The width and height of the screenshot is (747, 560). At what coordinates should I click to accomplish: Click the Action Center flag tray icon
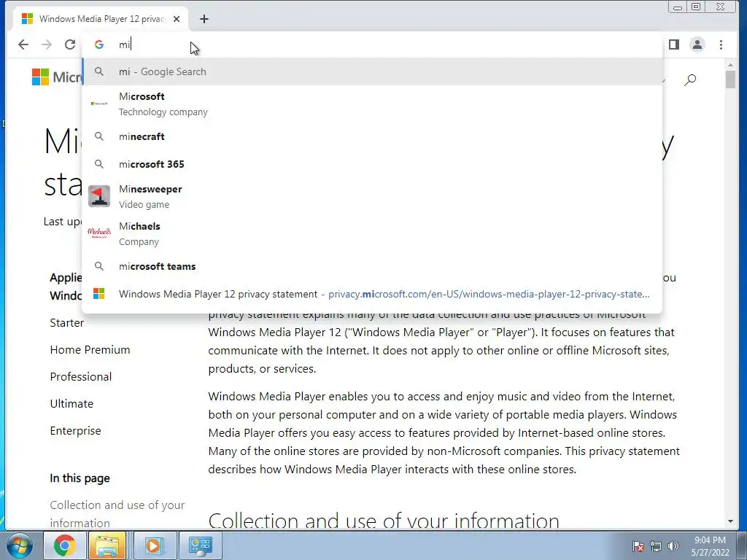(x=638, y=546)
